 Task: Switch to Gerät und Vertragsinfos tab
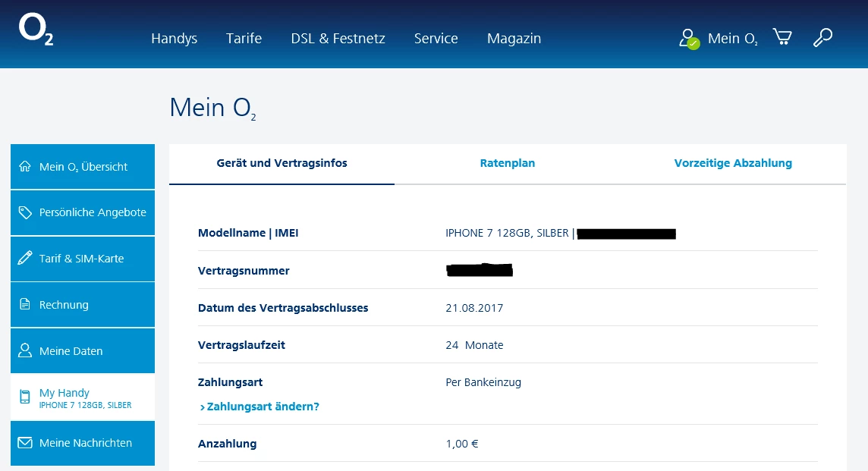[x=281, y=163]
